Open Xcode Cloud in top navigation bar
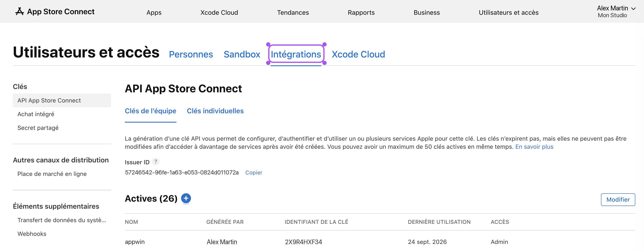 point(219,12)
